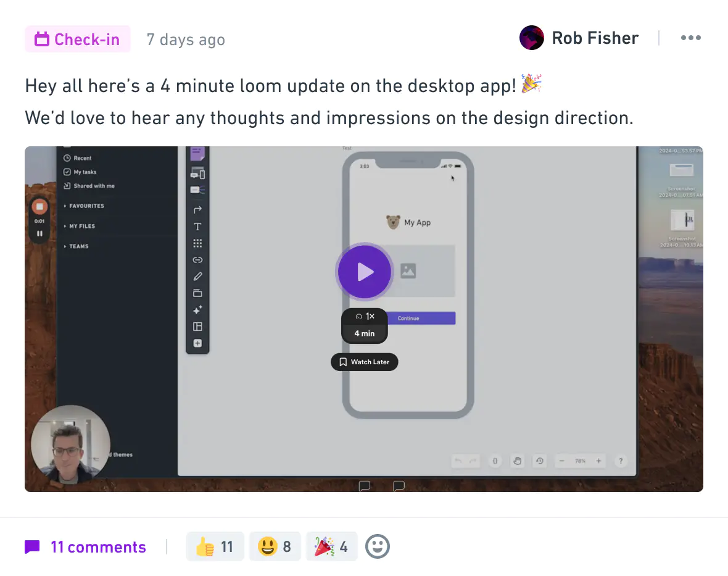The width and height of the screenshot is (728, 576).
Task: Click the Watch Later button
Action: (365, 362)
